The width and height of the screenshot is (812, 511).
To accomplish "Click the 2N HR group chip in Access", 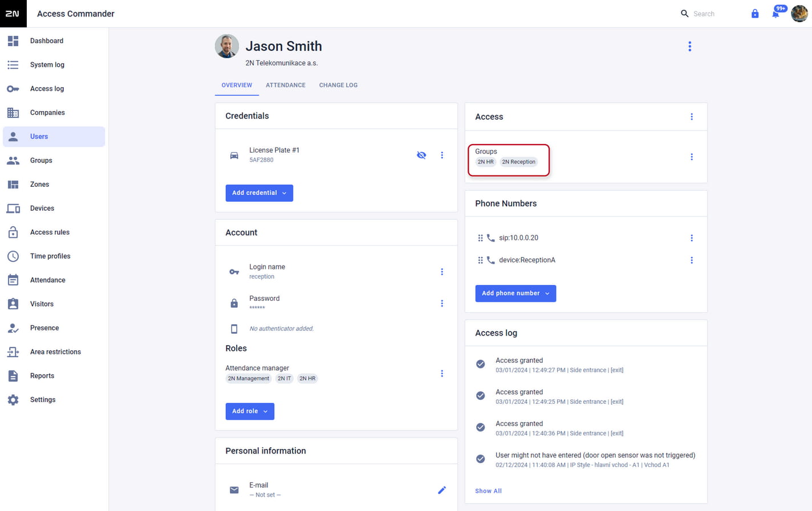I will (486, 162).
